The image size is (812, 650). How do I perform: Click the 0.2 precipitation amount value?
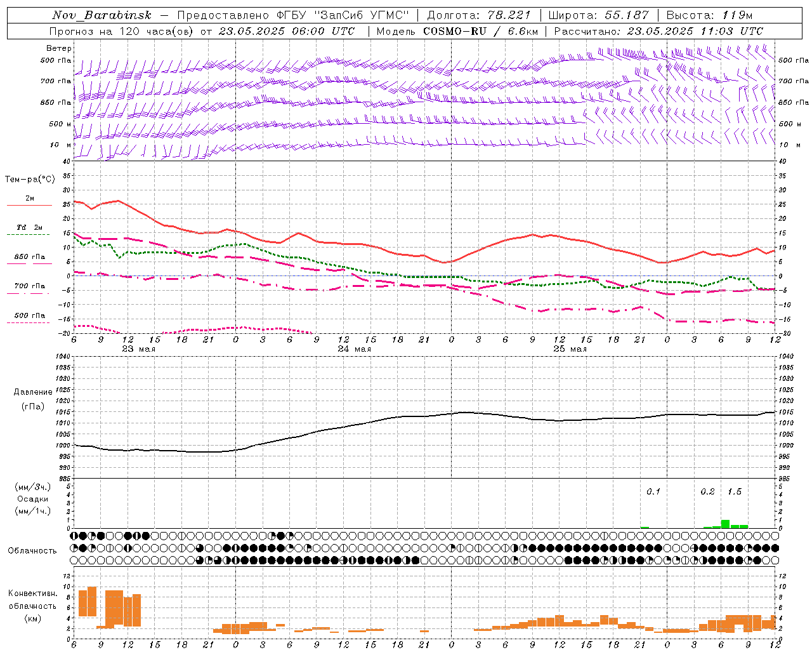tap(707, 492)
